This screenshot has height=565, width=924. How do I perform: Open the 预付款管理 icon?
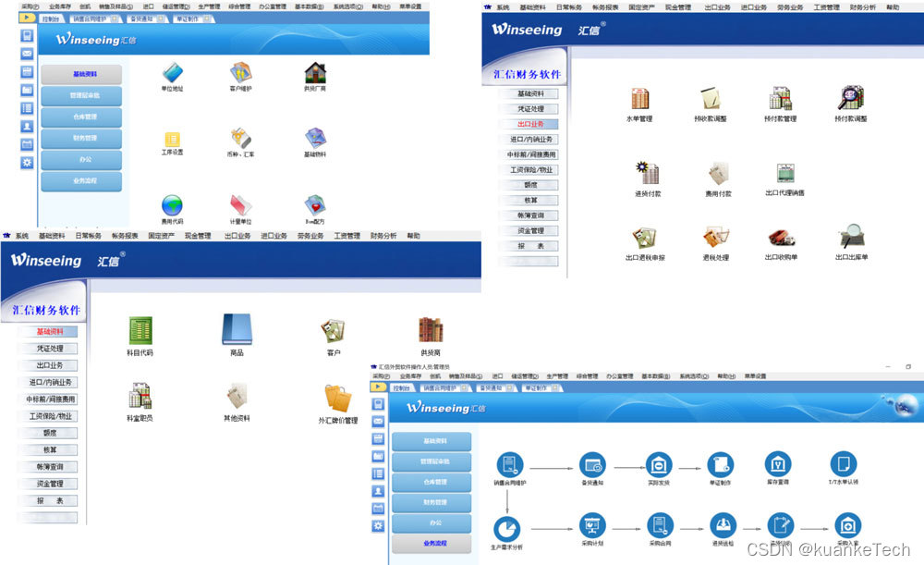coord(780,99)
